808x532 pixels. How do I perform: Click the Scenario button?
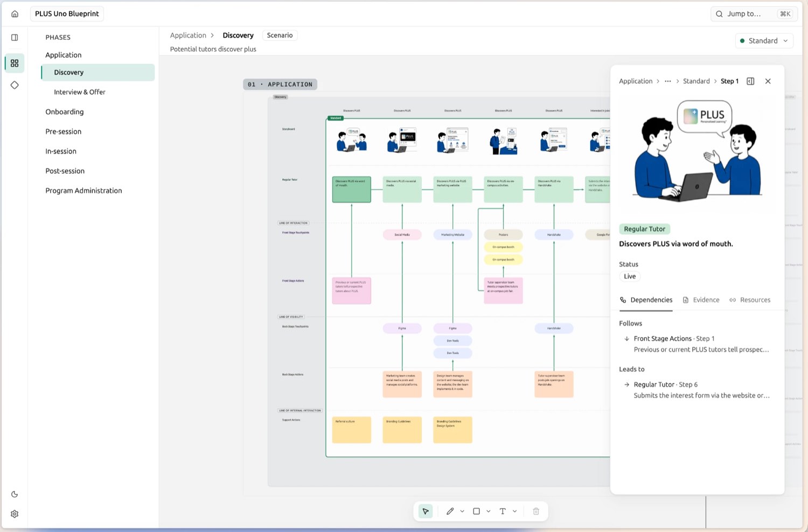coord(280,36)
